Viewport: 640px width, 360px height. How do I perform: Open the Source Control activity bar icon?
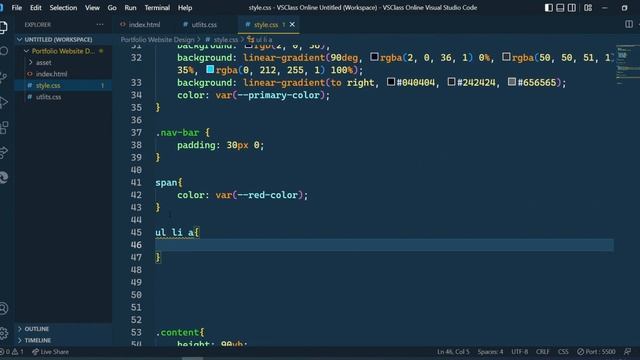[x=4, y=77]
